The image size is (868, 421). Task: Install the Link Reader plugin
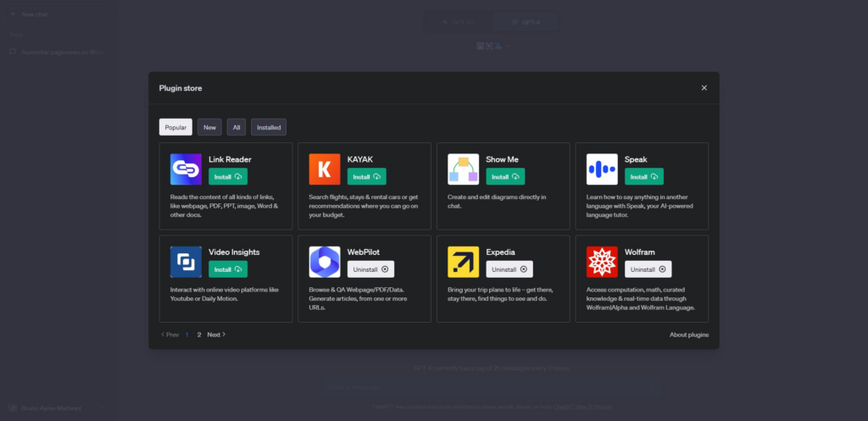228,176
